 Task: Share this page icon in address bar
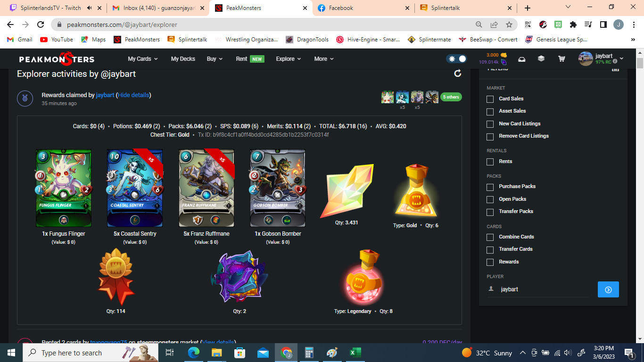coord(494,25)
